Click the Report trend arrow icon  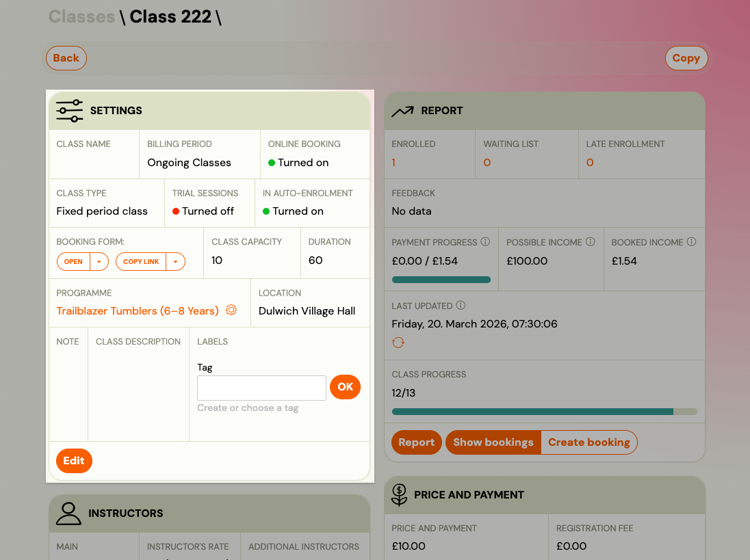pyautogui.click(x=402, y=111)
